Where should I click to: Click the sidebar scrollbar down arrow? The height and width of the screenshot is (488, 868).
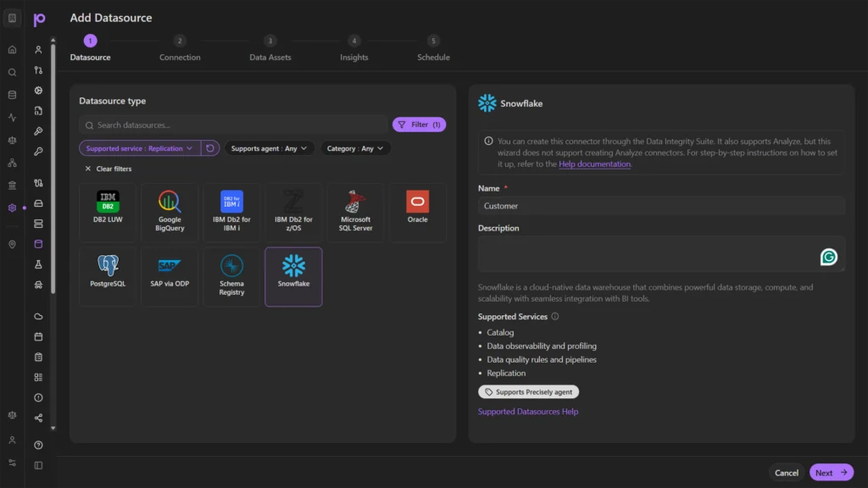53,428
